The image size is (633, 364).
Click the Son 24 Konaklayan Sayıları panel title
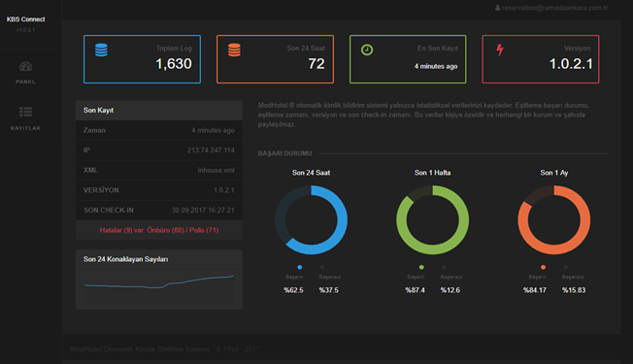125,259
